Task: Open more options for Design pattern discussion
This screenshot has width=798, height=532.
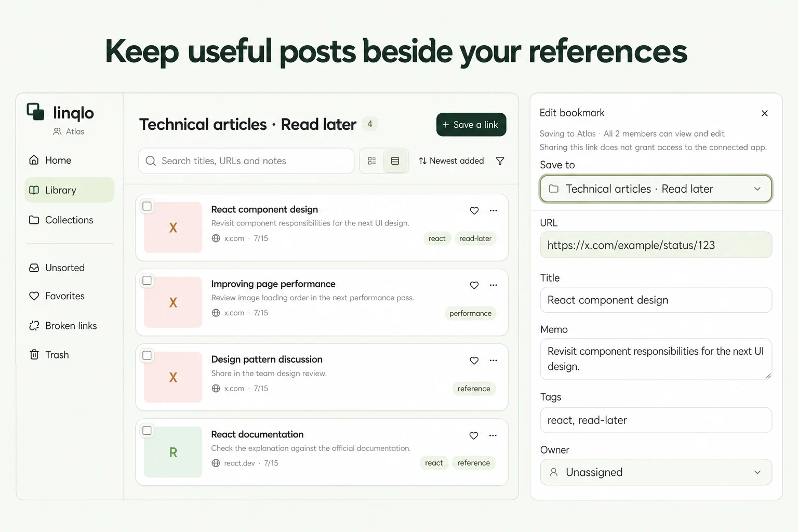Action: pos(493,361)
